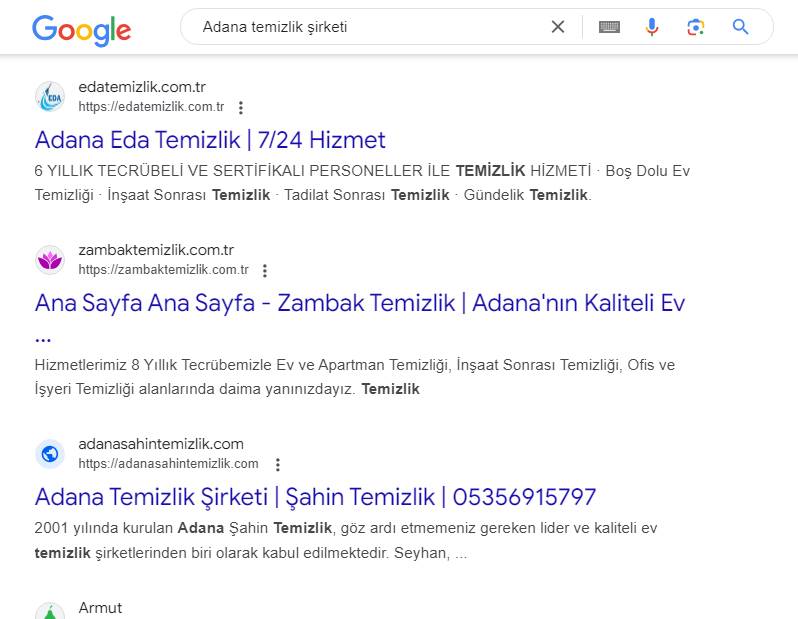
Task: Open the Adana Eda Temizlik result
Action: tap(210, 140)
